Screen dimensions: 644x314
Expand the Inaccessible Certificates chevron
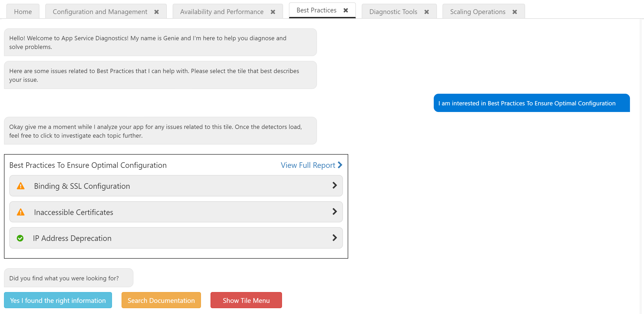pos(334,212)
